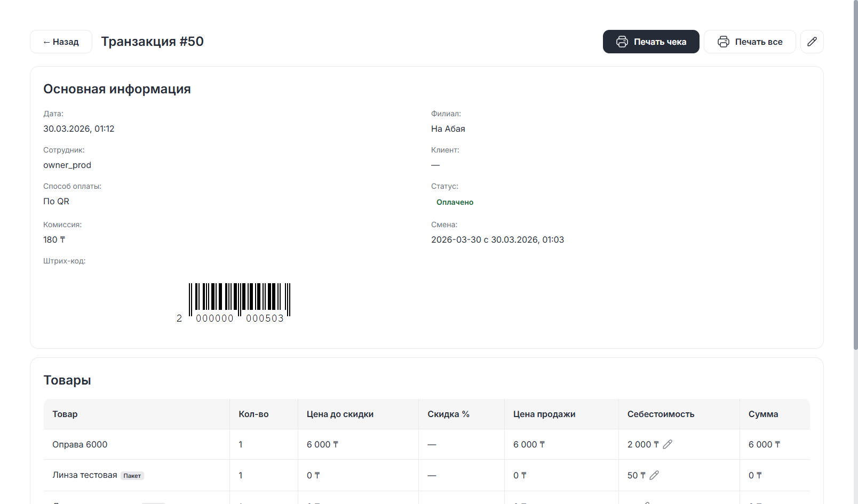Select the Оправа 6000 product name
Image resolution: width=858 pixels, height=504 pixels.
[80, 444]
